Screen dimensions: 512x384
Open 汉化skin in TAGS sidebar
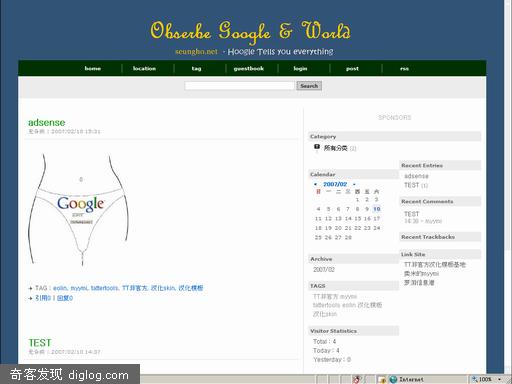(x=325, y=314)
